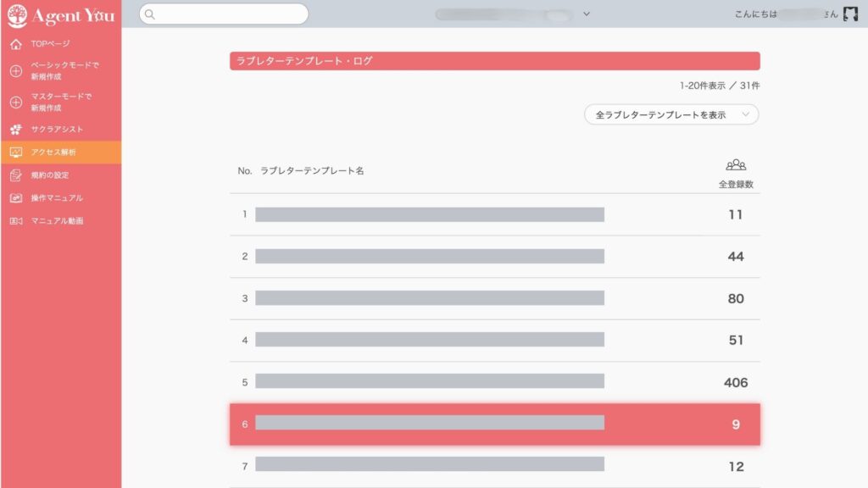The height and width of the screenshot is (488, 868).
Task: Open the 全ラブレターテンプレートを表示 dropdown
Action: point(671,114)
